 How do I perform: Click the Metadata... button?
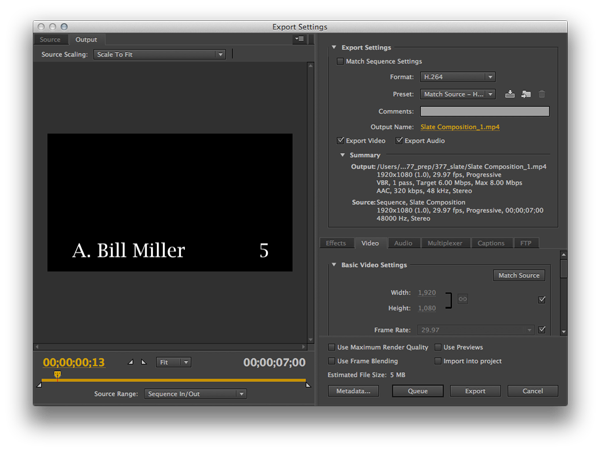[353, 391]
